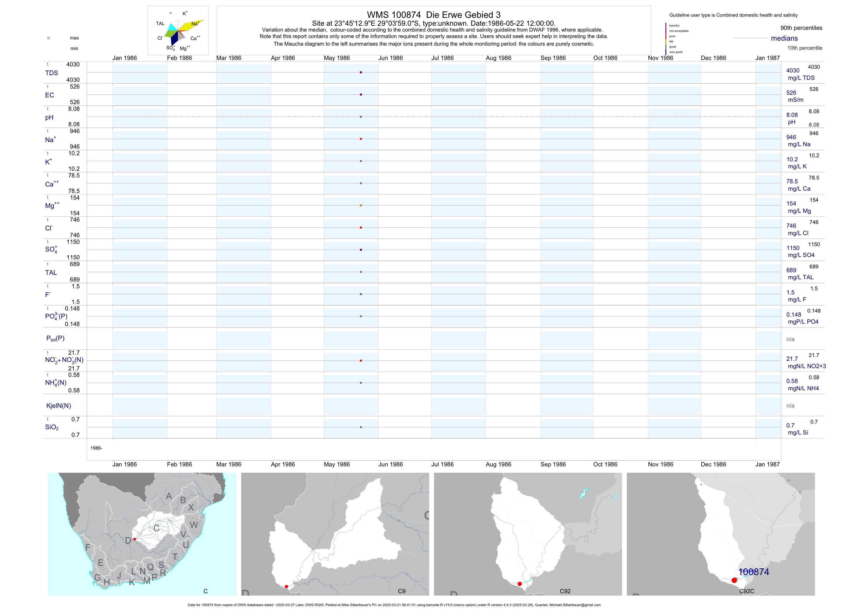Click the 4030 mg/L TDS median value
Image resolution: width=868 pixels, height=614 pixels.
pos(793,71)
